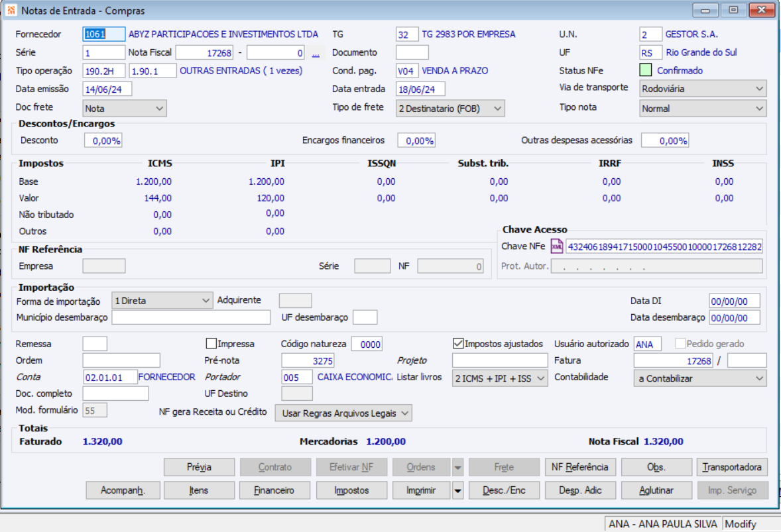Click the Imp. Serviço button

(x=732, y=491)
